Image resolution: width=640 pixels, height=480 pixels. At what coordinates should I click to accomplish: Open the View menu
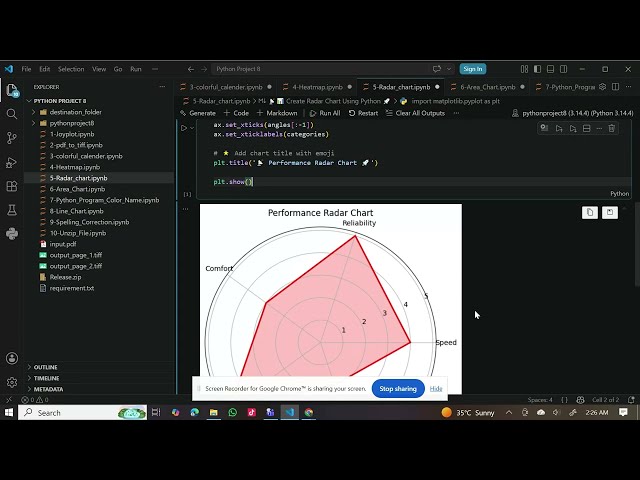coord(99,69)
